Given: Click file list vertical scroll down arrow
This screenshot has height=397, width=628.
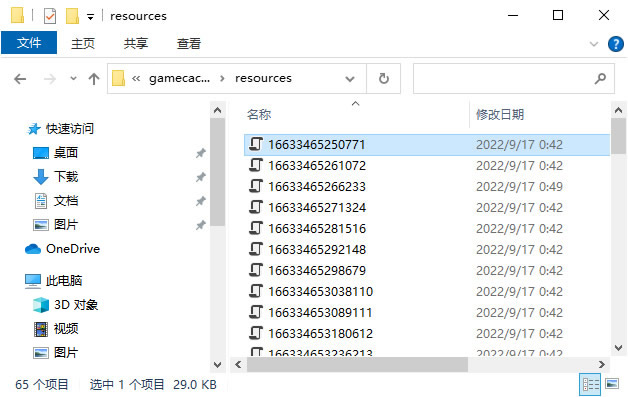Looking at the screenshot, I should 618,348.
